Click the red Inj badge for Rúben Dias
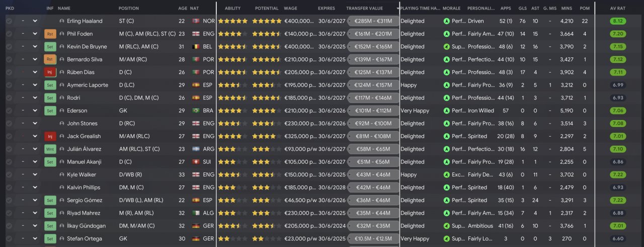This screenshot has height=247, width=644. pos(50,72)
